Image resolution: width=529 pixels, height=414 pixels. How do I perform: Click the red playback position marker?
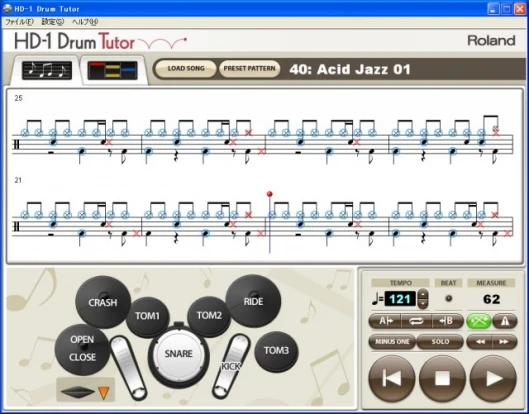click(270, 194)
